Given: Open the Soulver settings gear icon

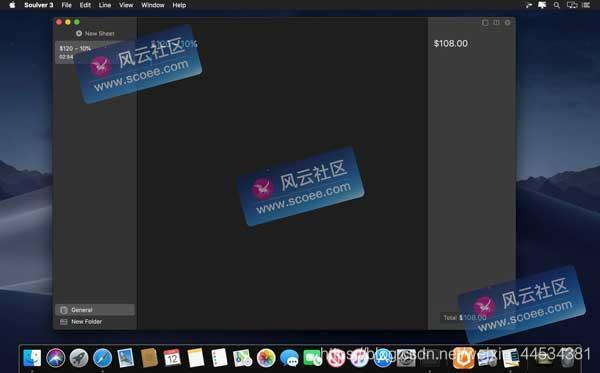Looking at the screenshot, I should pyautogui.click(x=508, y=23).
